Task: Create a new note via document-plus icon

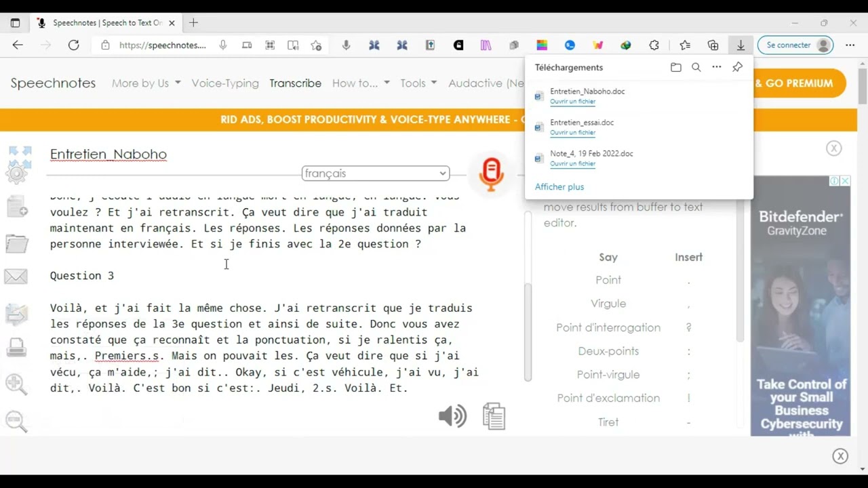Action: [x=17, y=206]
